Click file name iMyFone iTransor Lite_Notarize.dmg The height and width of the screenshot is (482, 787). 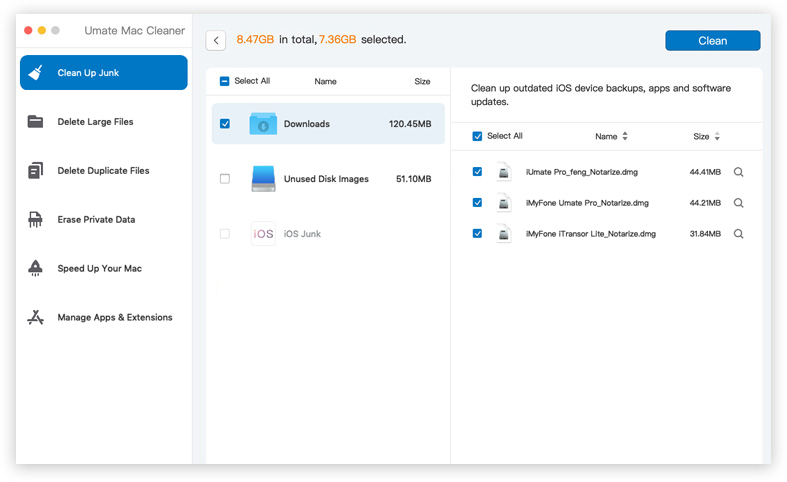point(591,234)
